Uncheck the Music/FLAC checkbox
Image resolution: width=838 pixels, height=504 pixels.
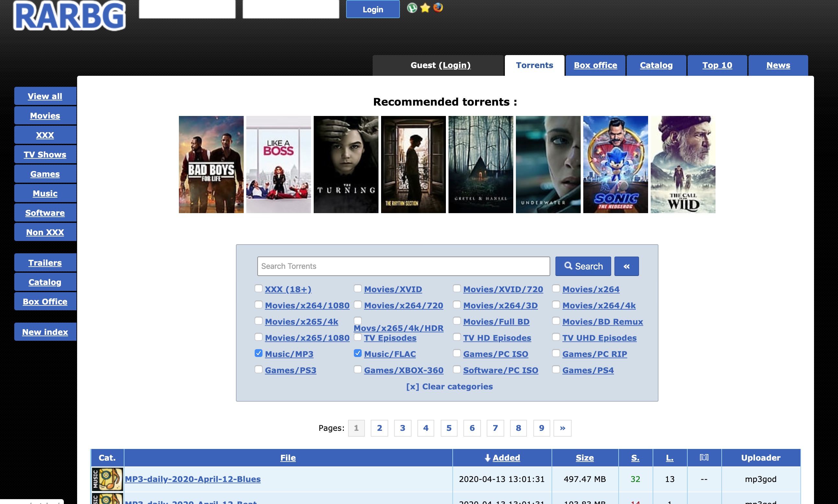coord(357,353)
